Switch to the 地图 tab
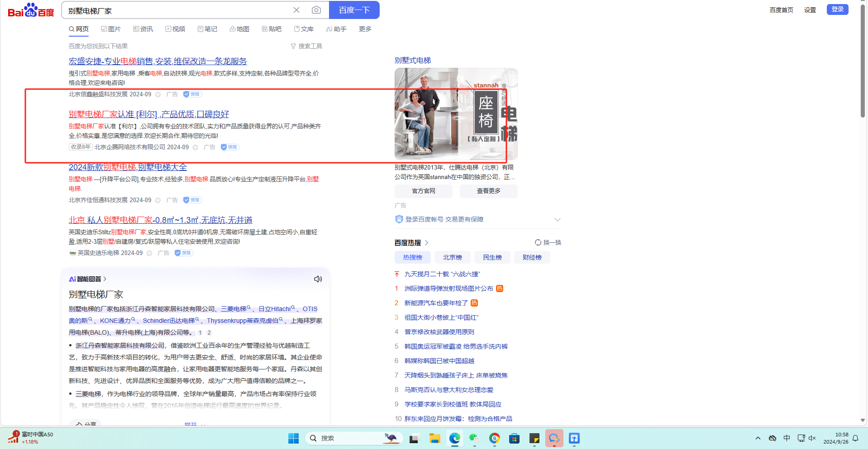The height and width of the screenshot is (449, 868). tap(239, 29)
